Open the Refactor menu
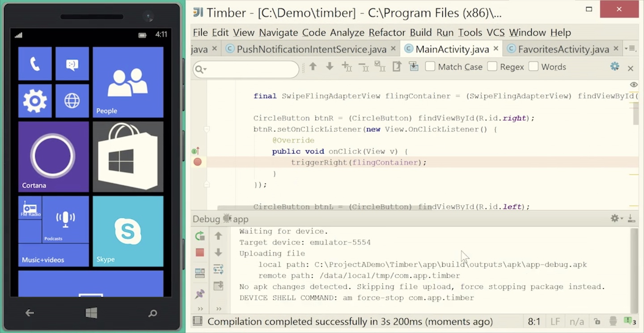 coord(386,32)
